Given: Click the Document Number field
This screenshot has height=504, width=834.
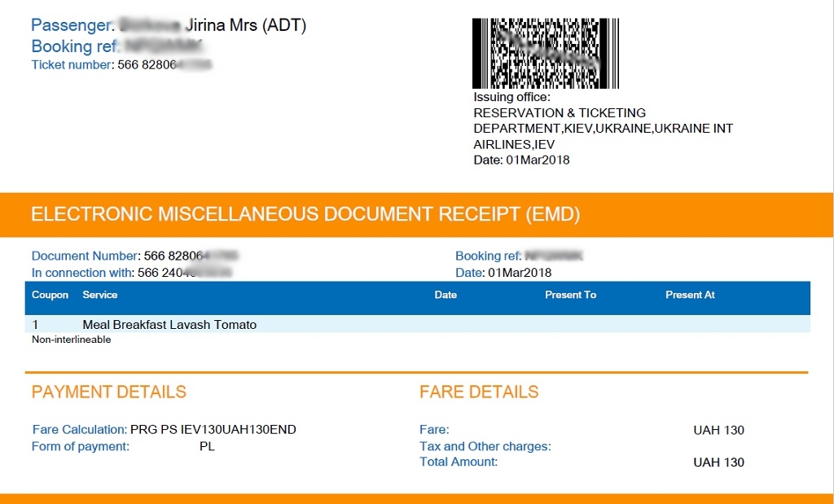Looking at the screenshot, I should coord(134,256).
